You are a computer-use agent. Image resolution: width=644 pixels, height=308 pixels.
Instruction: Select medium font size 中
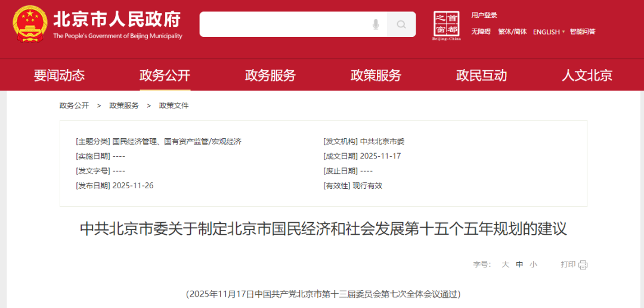click(519, 265)
